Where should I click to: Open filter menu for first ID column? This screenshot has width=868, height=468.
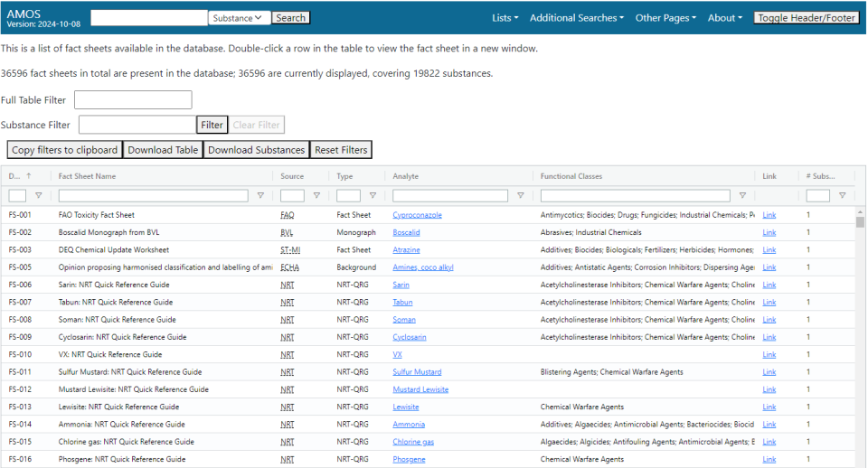pyautogui.click(x=38, y=195)
